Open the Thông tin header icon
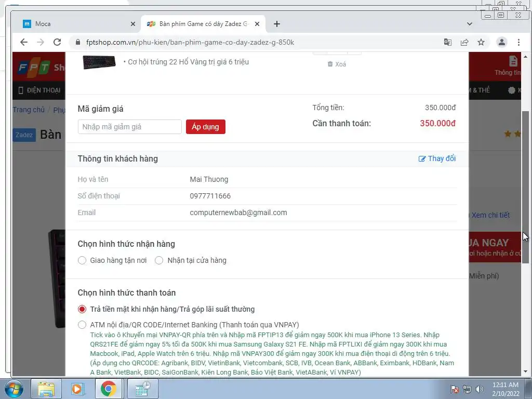 pyautogui.click(x=508, y=66)
